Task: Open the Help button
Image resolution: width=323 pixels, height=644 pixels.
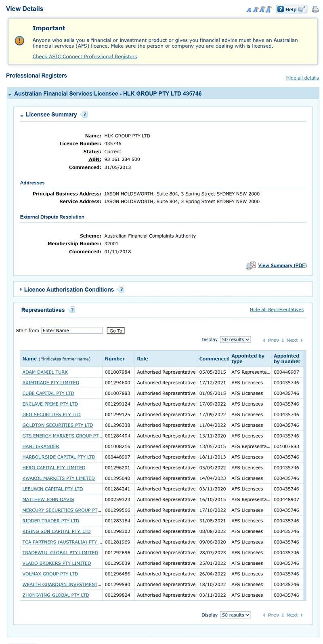Action: (x=292, y=9)
